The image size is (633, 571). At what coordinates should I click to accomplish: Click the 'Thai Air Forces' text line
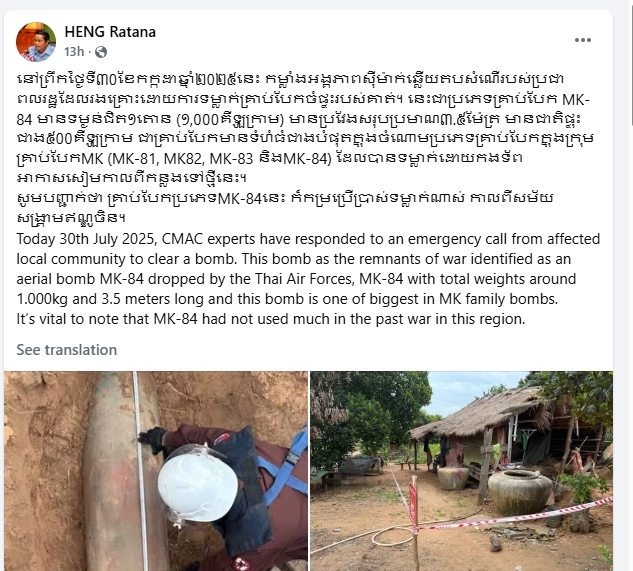point(296,279)
